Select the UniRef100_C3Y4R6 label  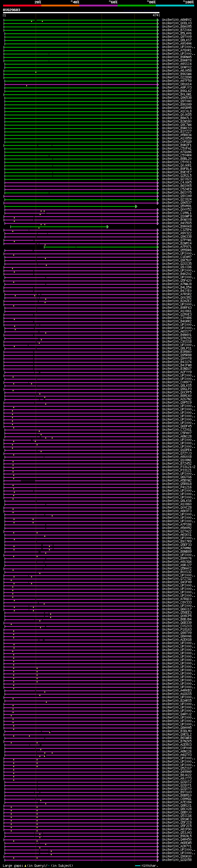tap(177, 318)
